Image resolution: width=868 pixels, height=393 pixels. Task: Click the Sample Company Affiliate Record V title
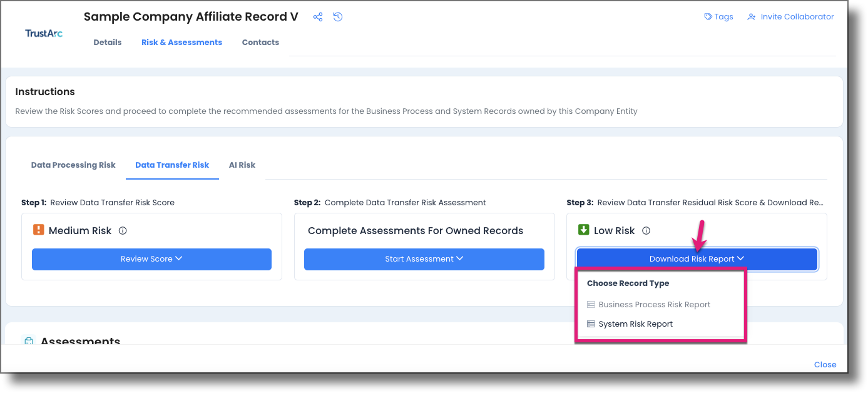pos(191,17)
